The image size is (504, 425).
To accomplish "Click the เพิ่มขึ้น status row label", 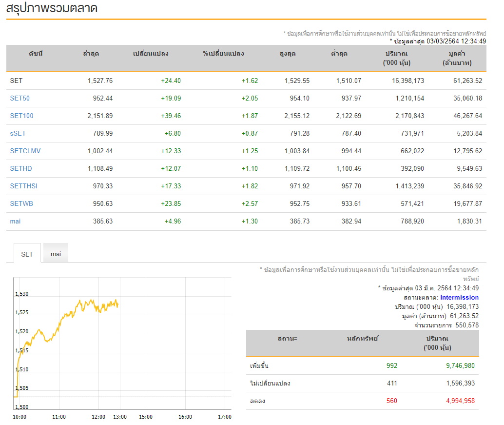I will (259, 366).
